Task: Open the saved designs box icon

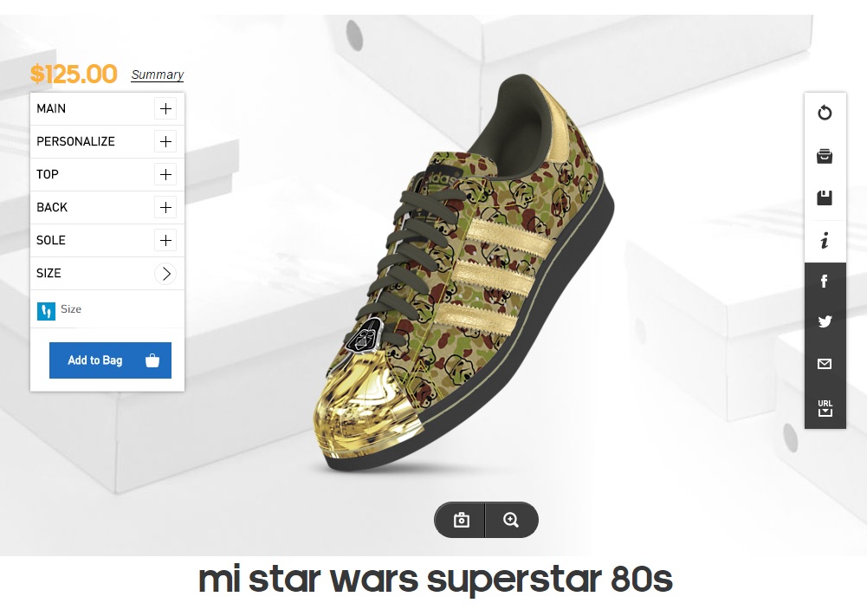Action: 825,156
